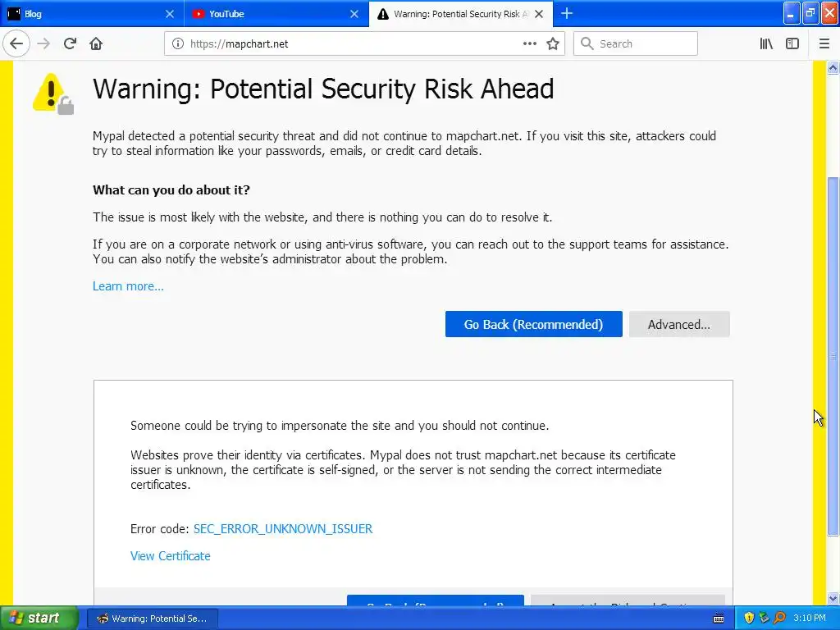
Task: Click Go Back (Recommended) button
Action: click(x=533, y=324)
